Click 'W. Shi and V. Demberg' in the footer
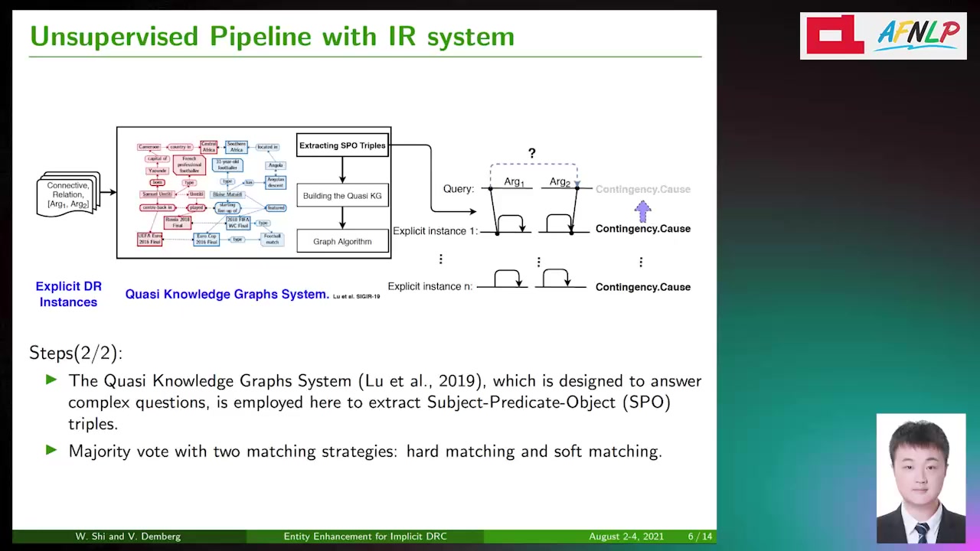980x551 pixels. (128, 536)
